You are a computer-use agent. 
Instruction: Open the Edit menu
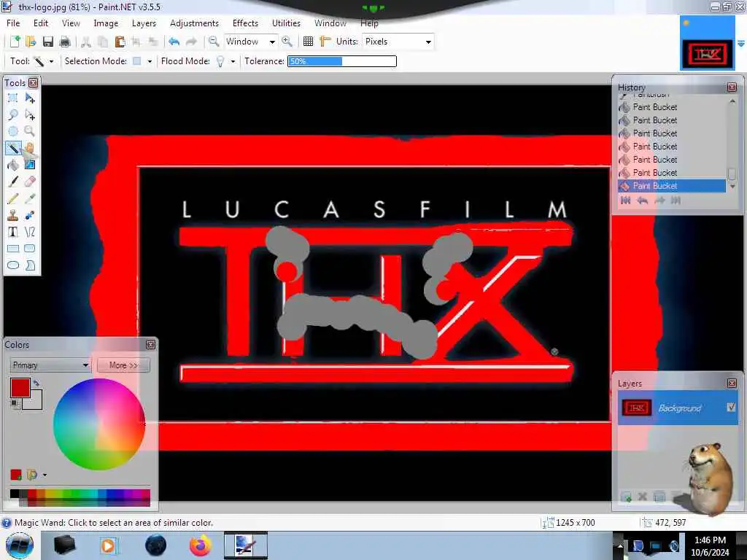pyautogui.click(x=41, y=23)
